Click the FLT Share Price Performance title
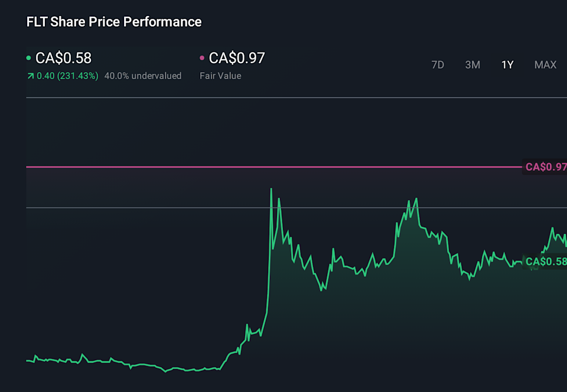The image size is (567, 392). click(113, 21)
